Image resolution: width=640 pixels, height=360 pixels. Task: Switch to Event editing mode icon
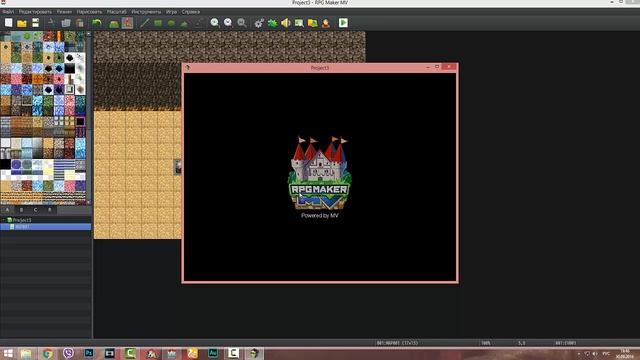127,23
